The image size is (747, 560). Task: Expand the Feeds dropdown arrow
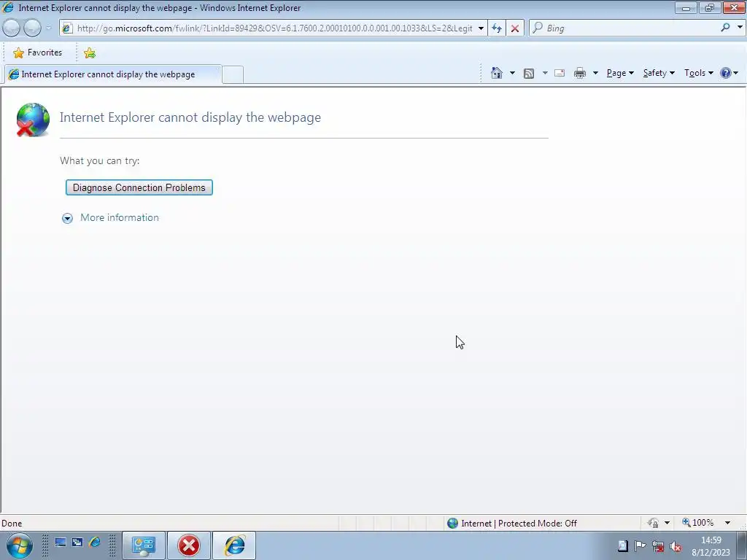544,73
